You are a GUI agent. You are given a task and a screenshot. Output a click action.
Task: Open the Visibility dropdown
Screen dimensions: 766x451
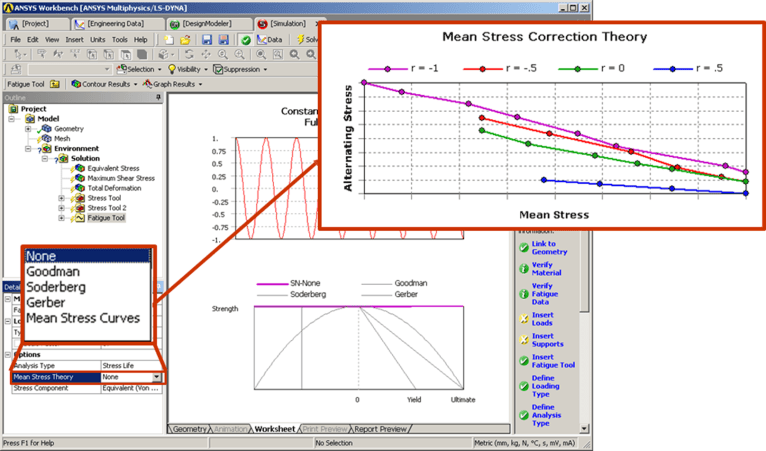pos(188,69)
